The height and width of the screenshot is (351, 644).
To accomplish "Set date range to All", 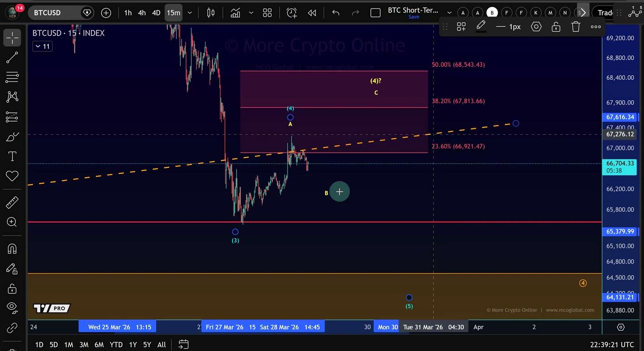I will pyautogui.click(x=161, y=345).
